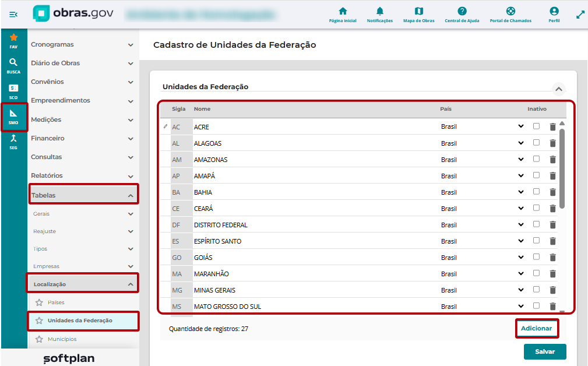
Task: Delete the GOIÁS row with trash icon
Action: click(x=552, y=257)
